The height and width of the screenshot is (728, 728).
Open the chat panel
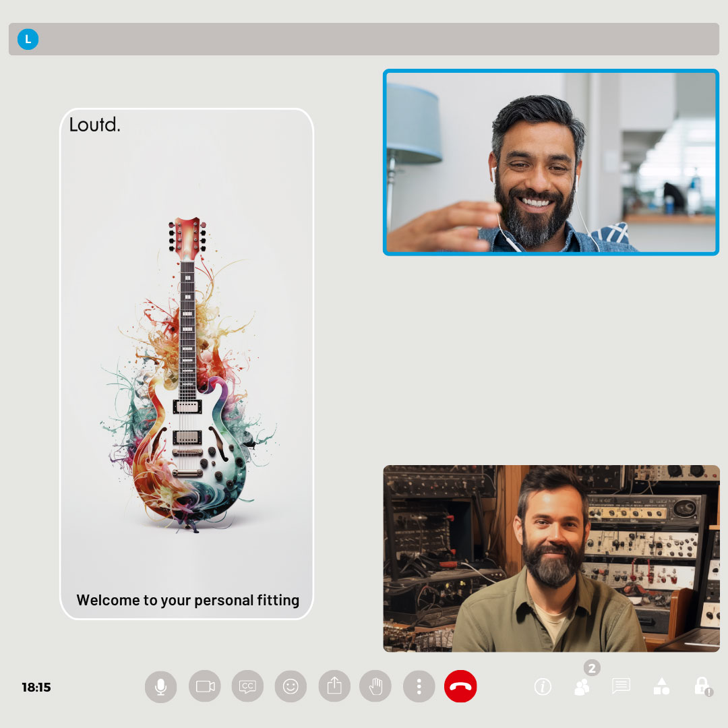[x=621, y=686]
